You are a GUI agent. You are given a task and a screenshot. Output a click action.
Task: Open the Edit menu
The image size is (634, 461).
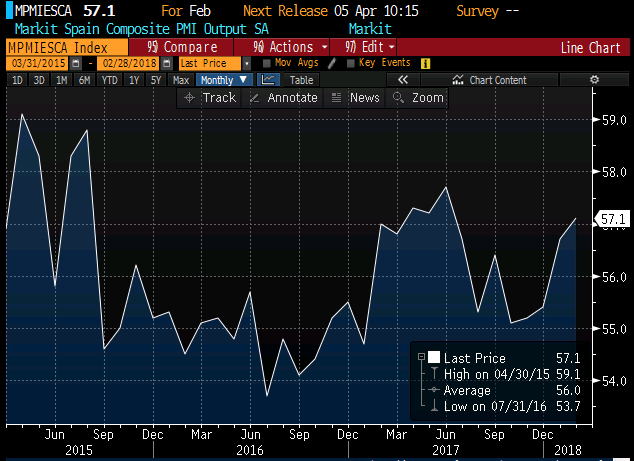tap(370, 47)
